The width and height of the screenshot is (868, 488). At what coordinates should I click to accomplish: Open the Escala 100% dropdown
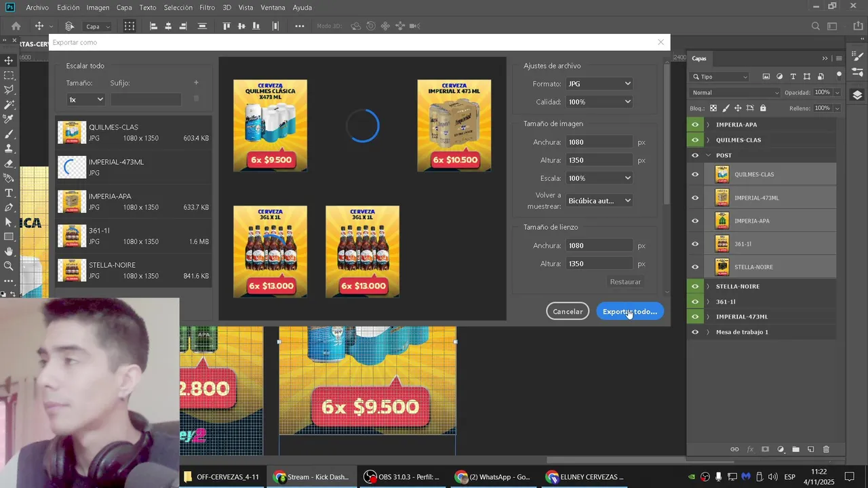point(599,178)
